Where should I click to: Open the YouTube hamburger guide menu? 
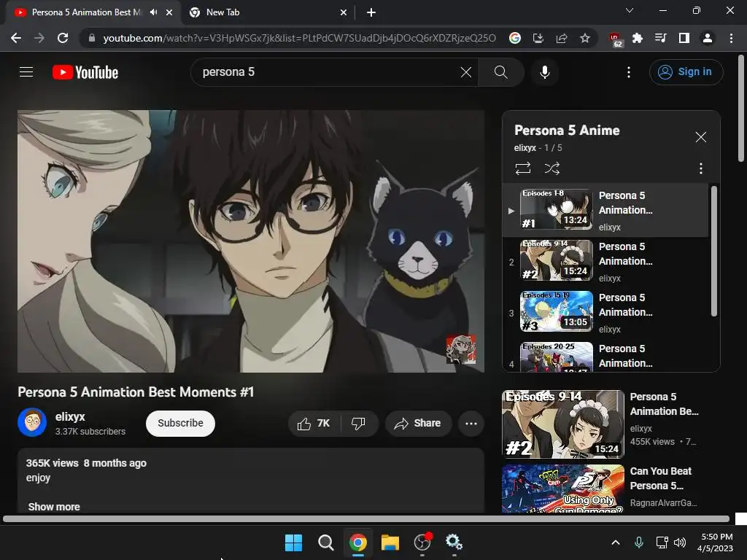(x=26, y=72)
